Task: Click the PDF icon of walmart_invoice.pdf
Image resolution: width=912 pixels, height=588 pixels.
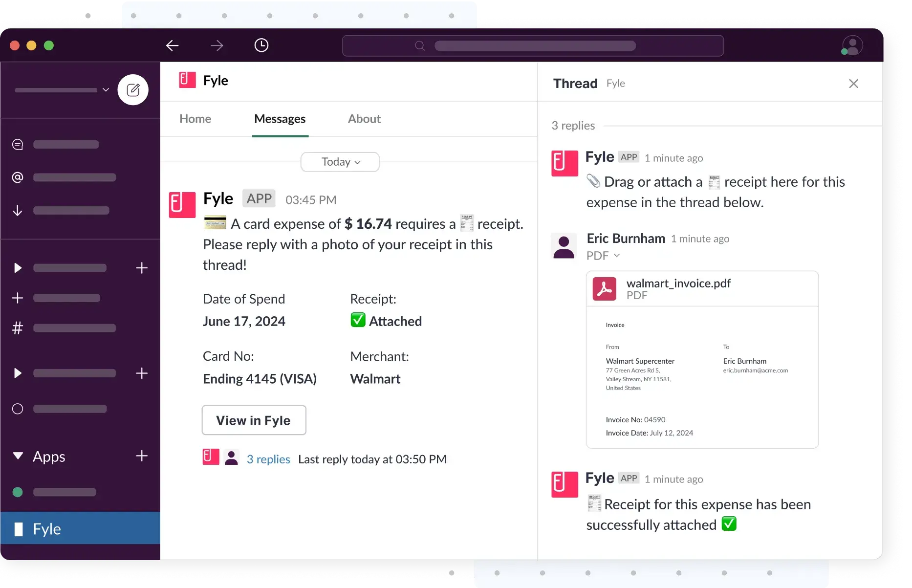Action: click(x=604, y=289)
